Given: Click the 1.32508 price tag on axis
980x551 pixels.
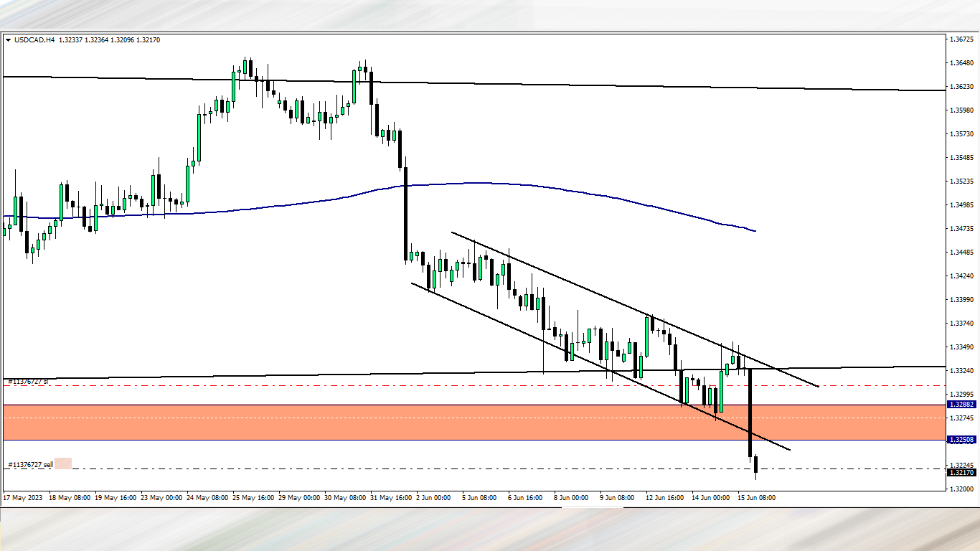Looking at the screenshot, I should (x=961, y=440).
